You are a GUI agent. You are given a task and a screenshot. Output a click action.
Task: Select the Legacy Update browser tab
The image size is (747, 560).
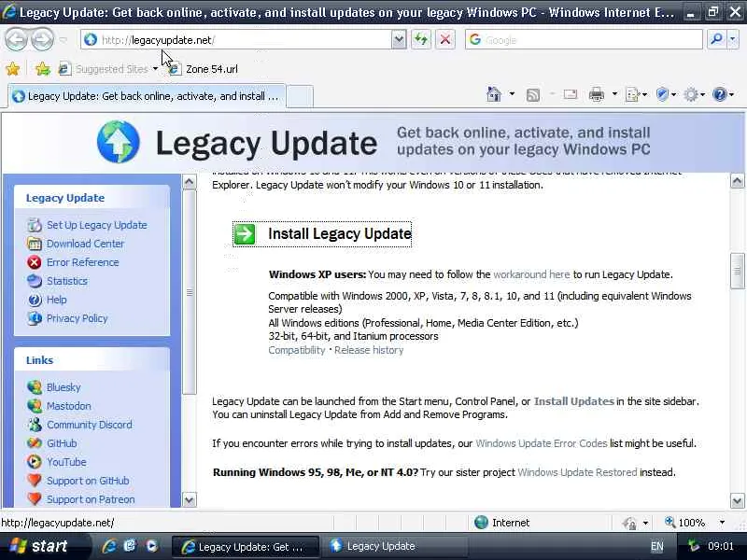[x=147, y=96]
